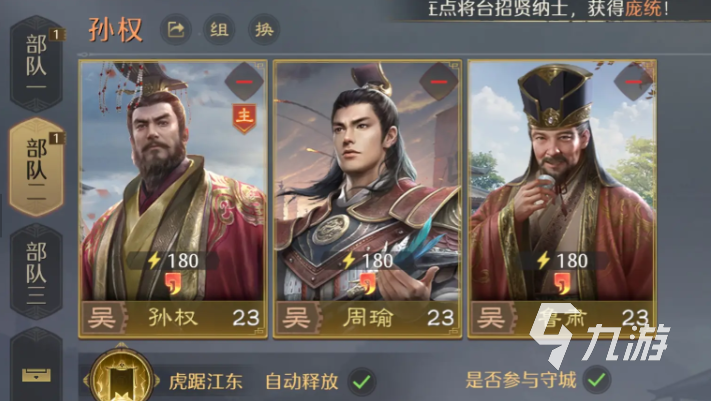
Task: Remove 孙权 with the red minus icon
Action: [244, 82]
